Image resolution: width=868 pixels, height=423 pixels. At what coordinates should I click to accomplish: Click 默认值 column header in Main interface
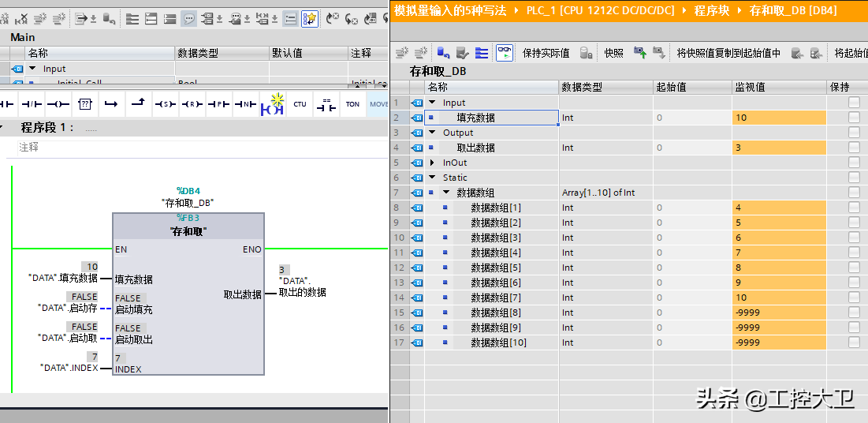[x=308, y=53]
